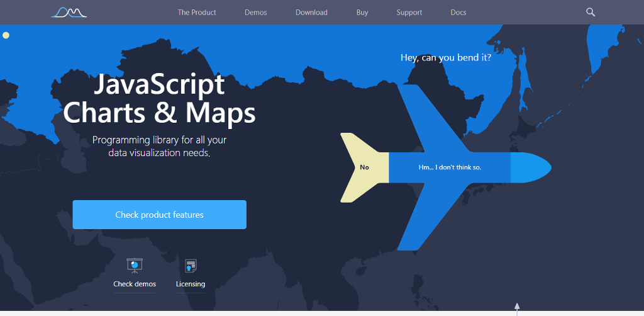644x316 pixels.
Task: Navigate to the Docs section
Action: (458, 13)
